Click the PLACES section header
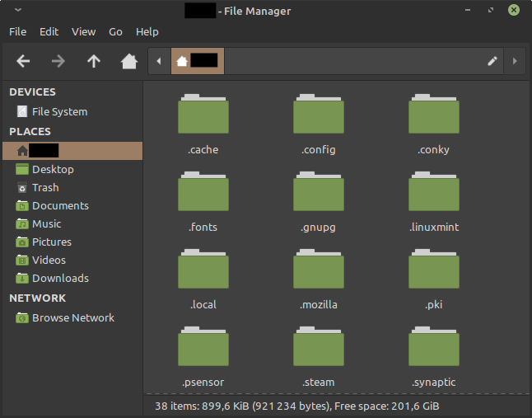Screen dimensions: 532x418 tap(30, 131)
